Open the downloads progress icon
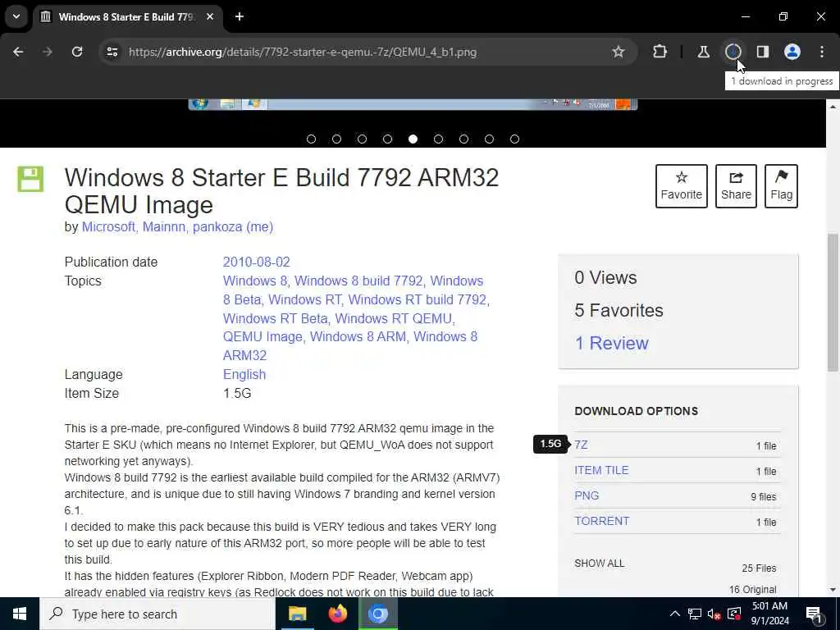 click(x=733, y=52)
